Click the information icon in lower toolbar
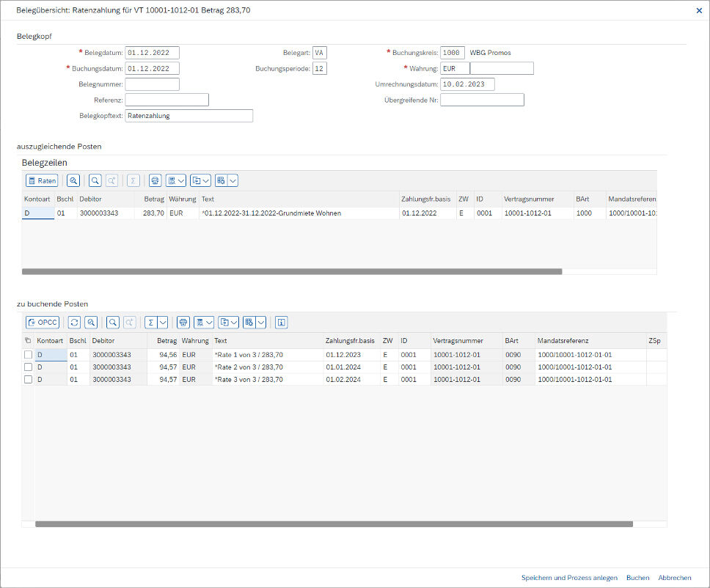Screen dimensions: 710x588 [282, 322]
